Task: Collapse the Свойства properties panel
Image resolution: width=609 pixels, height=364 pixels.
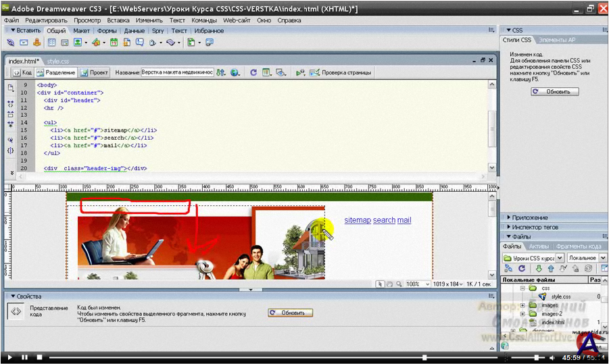Action: [x=13, y=296]
